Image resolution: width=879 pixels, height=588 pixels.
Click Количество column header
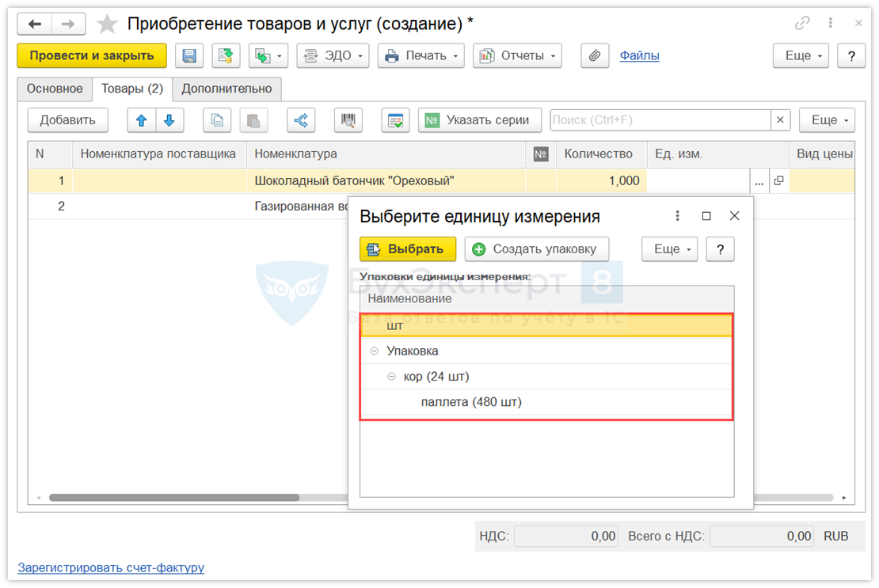tap(601, 154)
